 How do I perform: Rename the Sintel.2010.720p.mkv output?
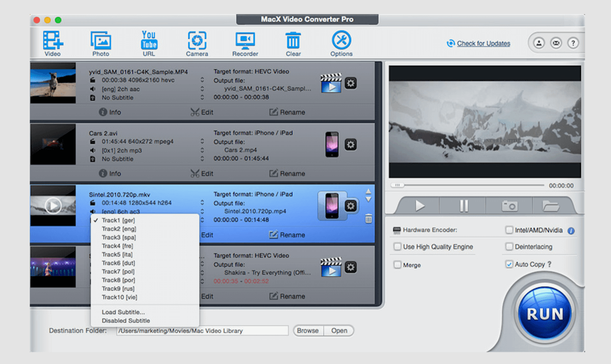click(287, 235)
